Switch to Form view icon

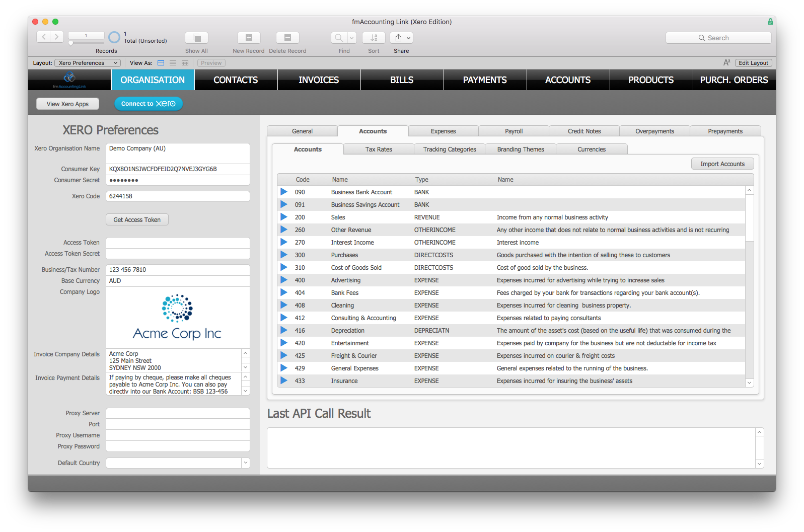click(161, 63)
